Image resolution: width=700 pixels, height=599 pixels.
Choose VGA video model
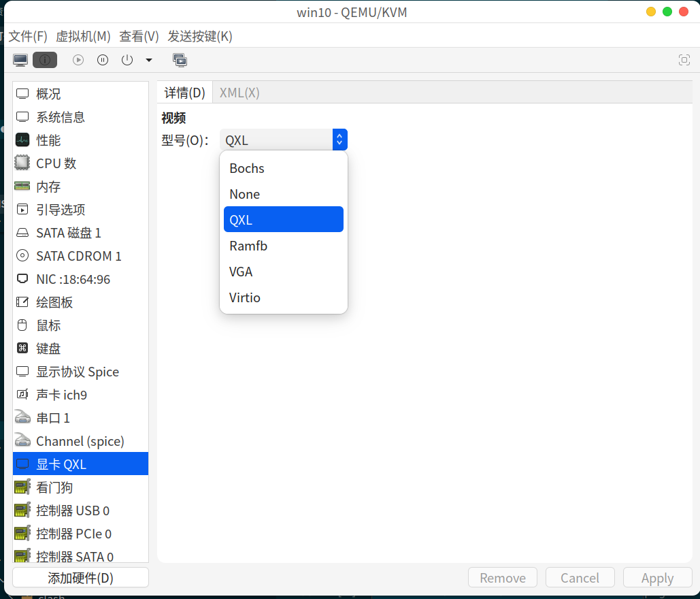tap(284, 272)
